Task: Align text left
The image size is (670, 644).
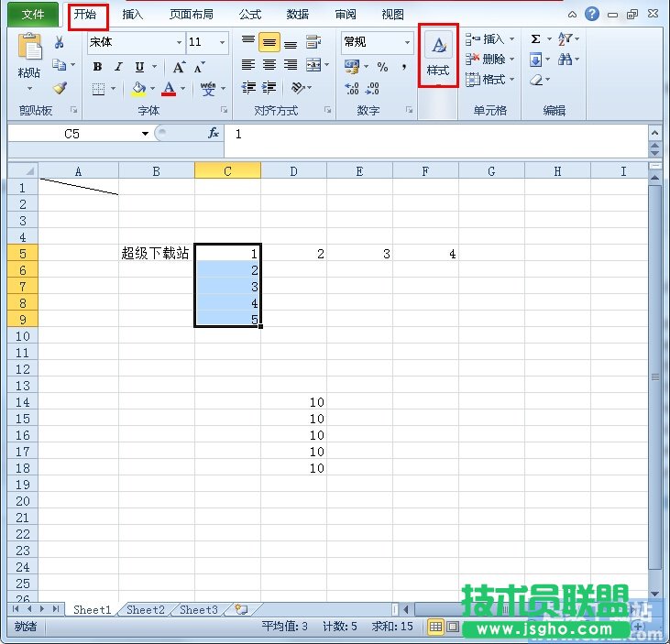Action: 248,64
